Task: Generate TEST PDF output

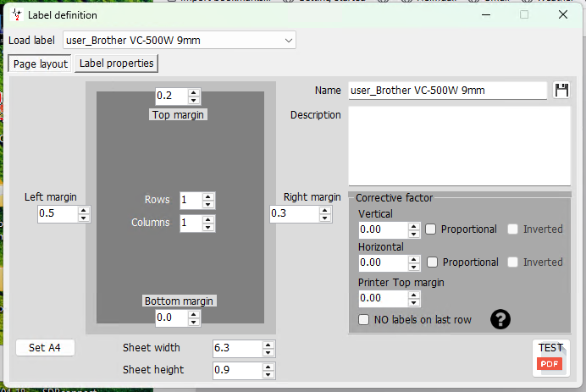Action: point(551,358)
